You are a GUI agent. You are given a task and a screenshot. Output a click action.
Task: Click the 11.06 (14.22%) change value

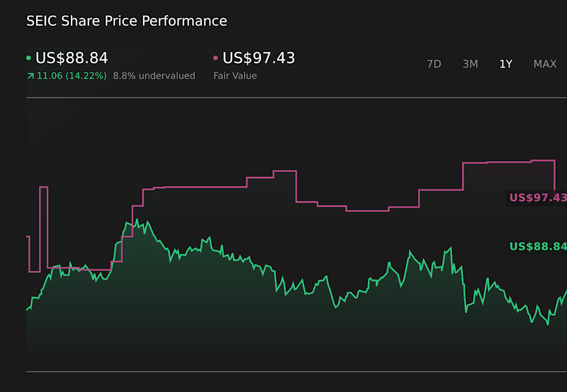point(71,76)
